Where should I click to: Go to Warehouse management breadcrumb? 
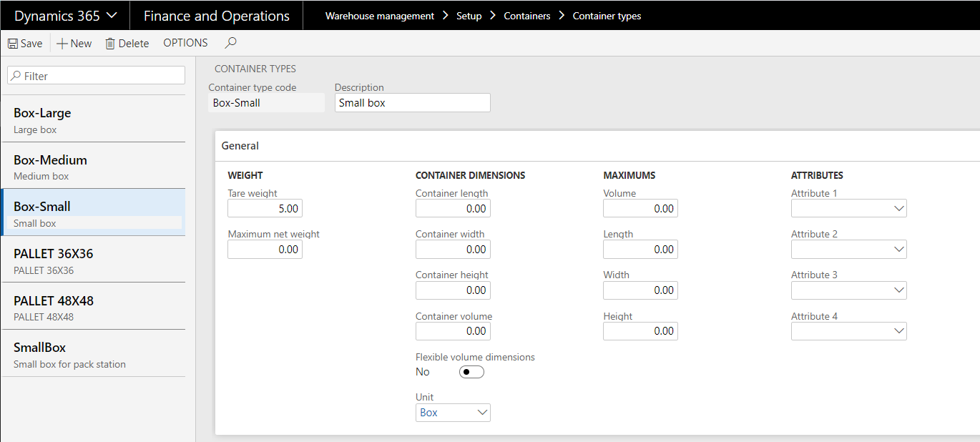pos(379,16)
